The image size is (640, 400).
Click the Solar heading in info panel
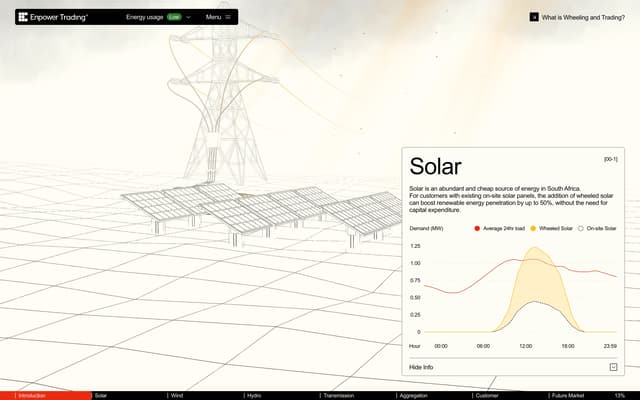pyautogui.click(x=435, y=166)
